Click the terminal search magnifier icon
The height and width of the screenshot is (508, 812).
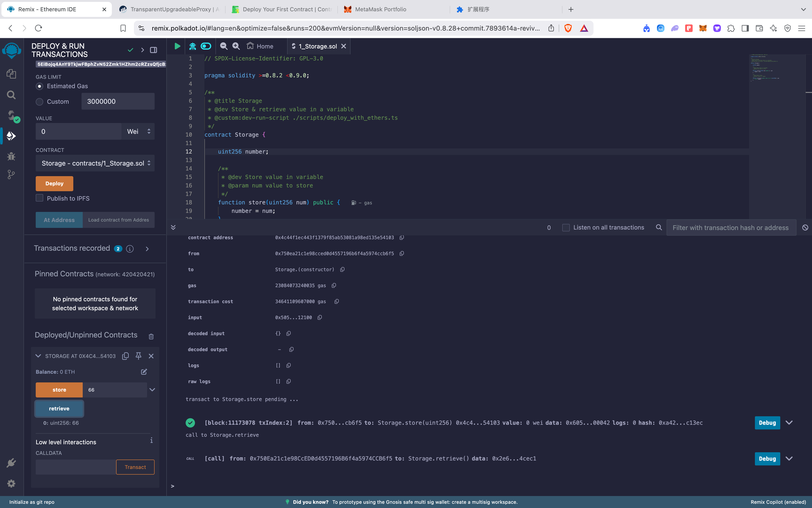[x=659, y=227]
